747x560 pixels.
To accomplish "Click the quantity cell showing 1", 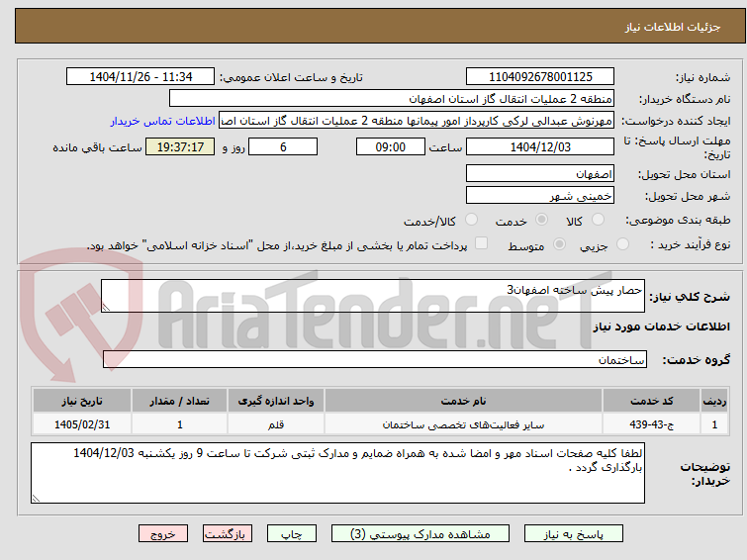I will click(180, 424).
